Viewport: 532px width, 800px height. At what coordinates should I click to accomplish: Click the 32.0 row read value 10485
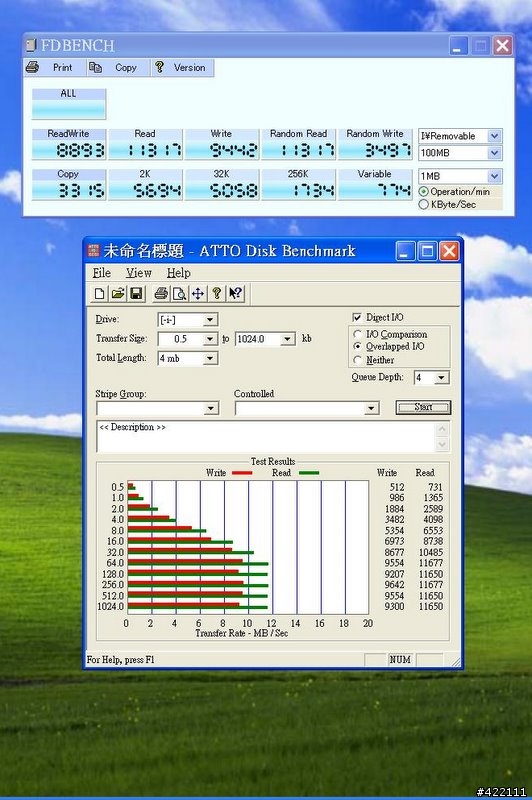[430, 552]
